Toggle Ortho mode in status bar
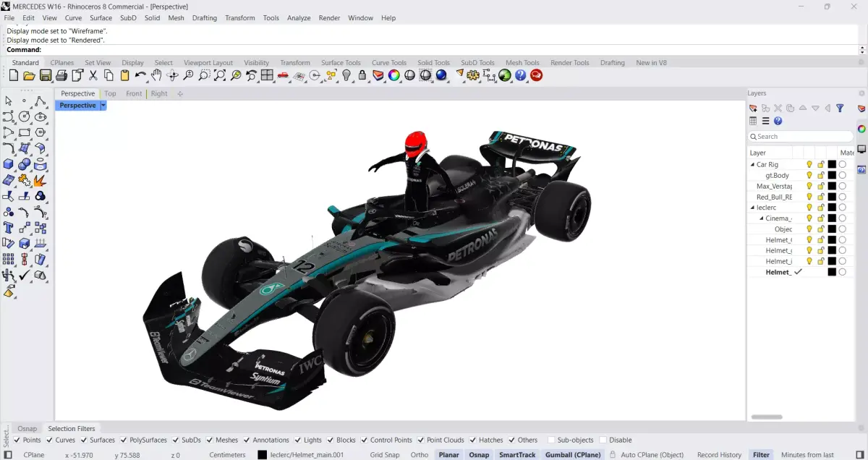The height and width of the screenshot is (460, 868). [x=420, y=455]
